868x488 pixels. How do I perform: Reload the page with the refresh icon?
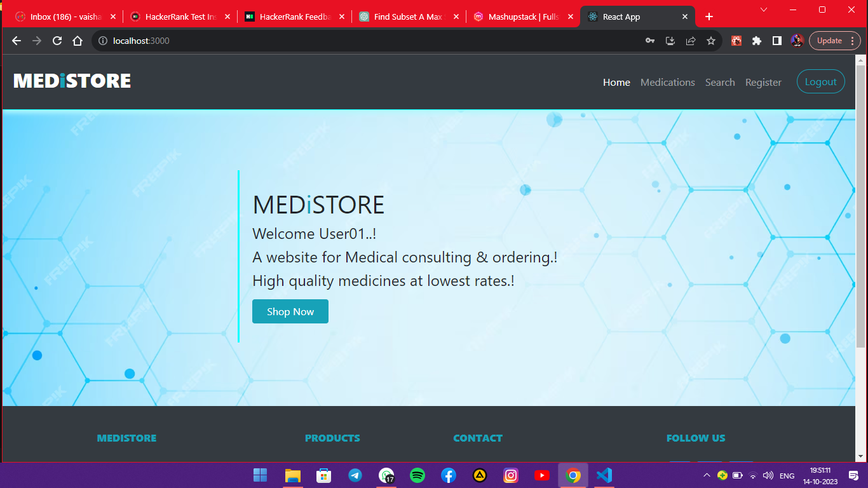point(57,41)
